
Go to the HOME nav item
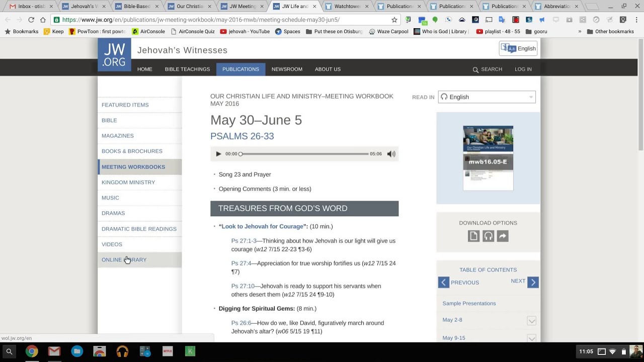click(x=145, y=69)
